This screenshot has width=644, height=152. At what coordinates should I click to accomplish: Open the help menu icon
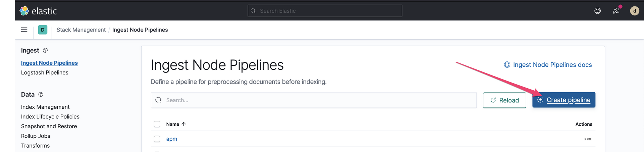point(597,11)
